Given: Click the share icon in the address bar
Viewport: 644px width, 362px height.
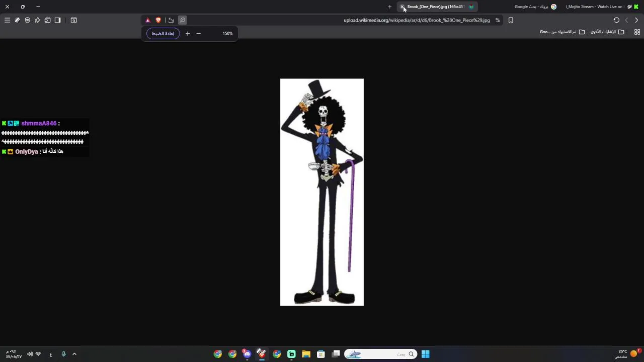Looking at the screenshot, I should [x=171, y=20].
